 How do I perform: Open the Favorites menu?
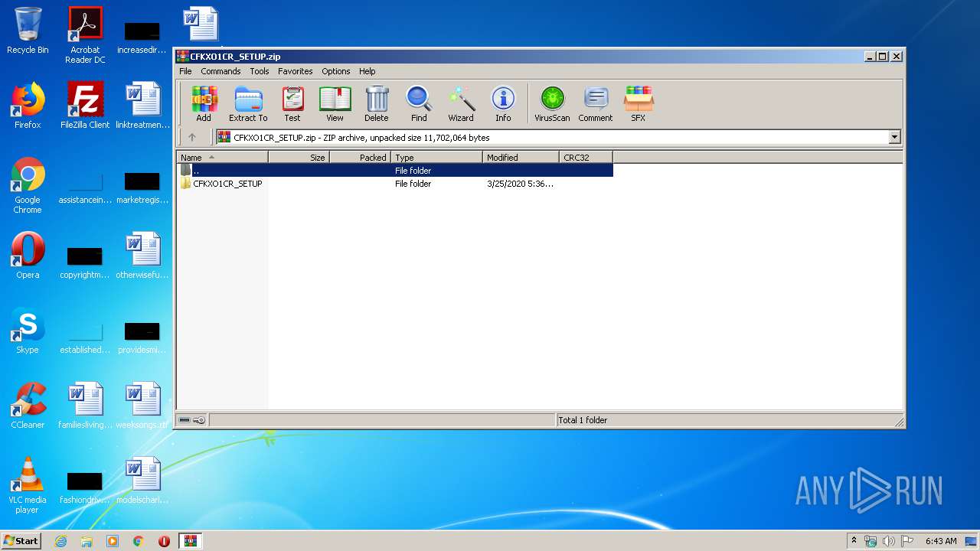click(x=296, y=71)
